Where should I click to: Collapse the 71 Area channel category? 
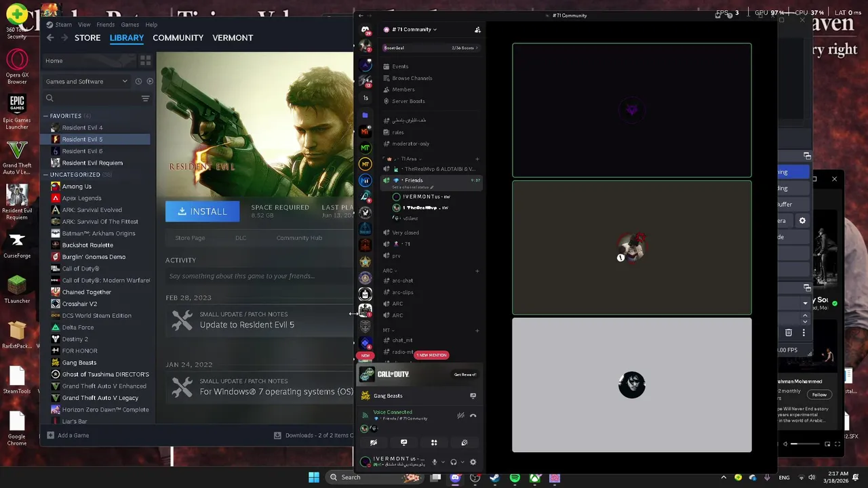404,159
